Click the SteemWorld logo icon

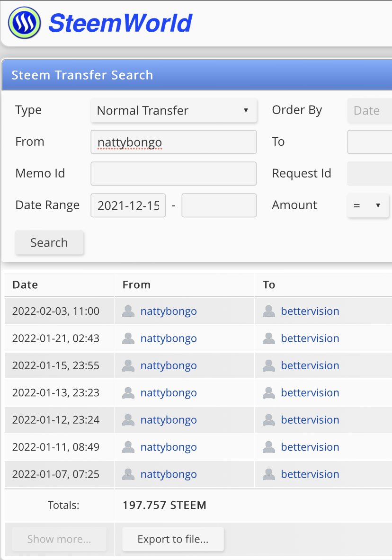[x=24, y=23]
